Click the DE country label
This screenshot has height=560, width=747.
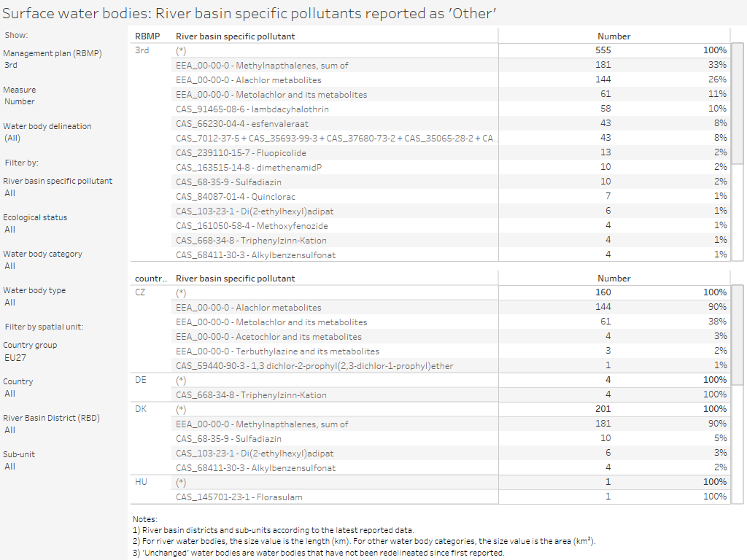[x=141, y=380]
